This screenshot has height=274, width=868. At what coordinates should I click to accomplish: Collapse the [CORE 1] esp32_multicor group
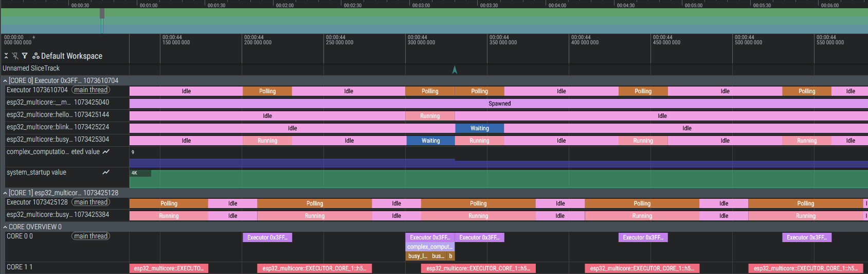(5, 193)
